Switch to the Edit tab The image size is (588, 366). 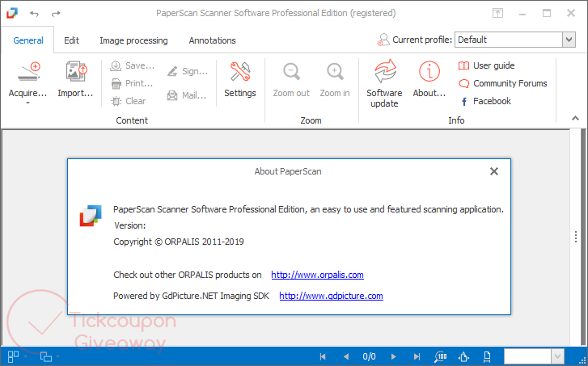71,40
